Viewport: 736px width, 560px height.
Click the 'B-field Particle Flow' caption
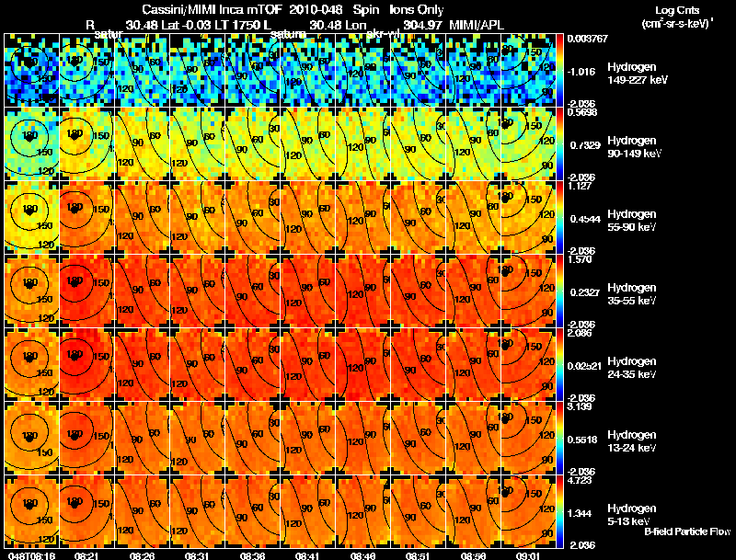point(687,531)
